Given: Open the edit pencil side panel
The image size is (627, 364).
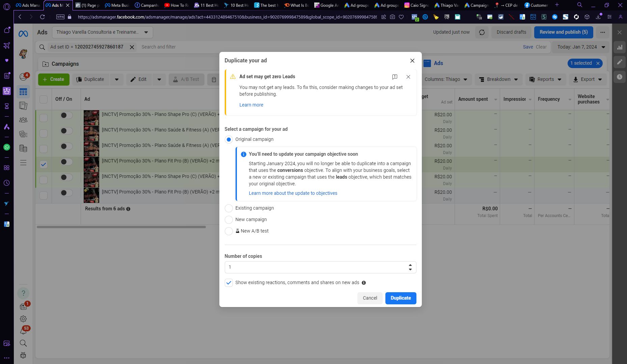Looking at the screenshot, I should coord(620,62).
